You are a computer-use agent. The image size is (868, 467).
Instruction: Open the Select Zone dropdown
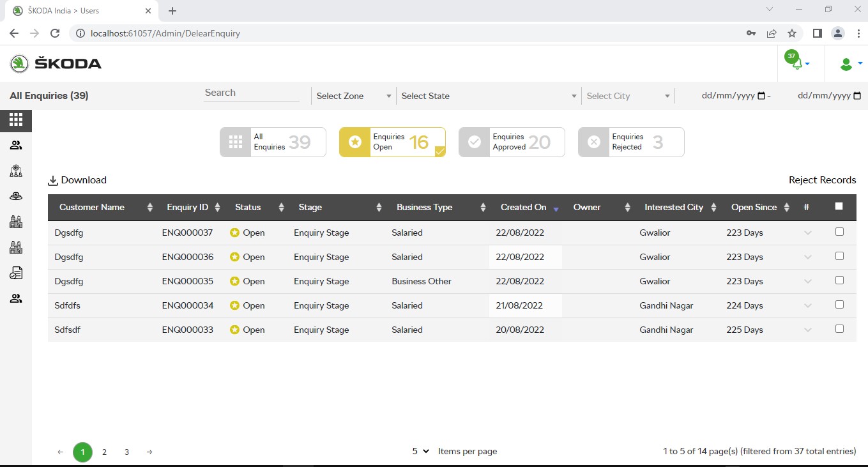[354, 96]
